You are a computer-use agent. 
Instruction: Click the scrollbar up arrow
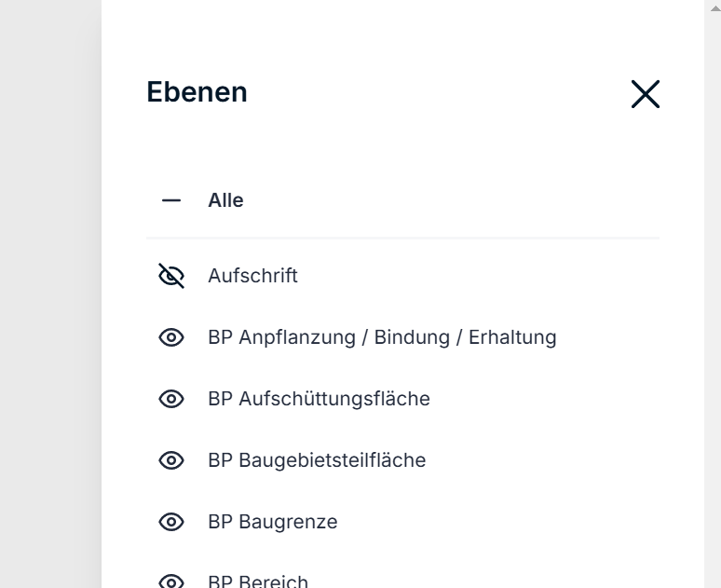point(715,8)
